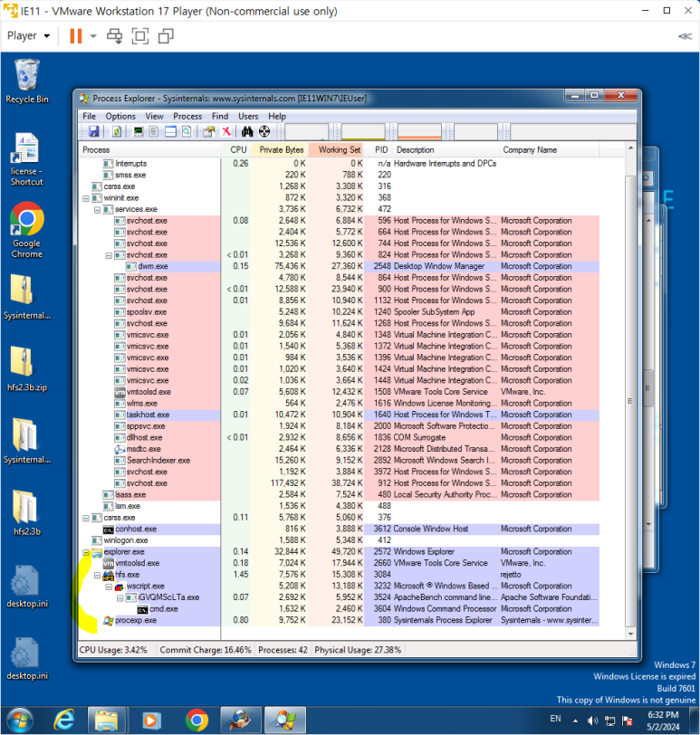Collapse the wininit.exe tree node
The height and width of the screenshot is (735, 700).
click(86, 198)
